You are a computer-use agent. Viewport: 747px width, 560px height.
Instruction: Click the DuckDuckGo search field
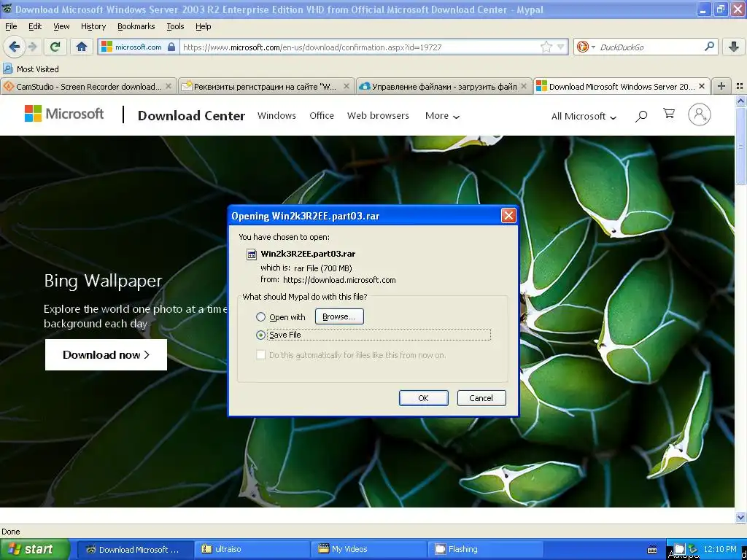[x=649, y=47]
